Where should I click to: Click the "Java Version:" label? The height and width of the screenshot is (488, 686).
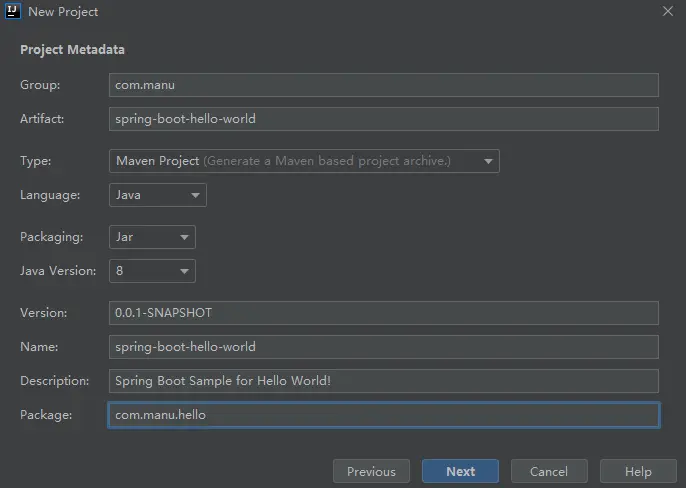pos(58,271)
